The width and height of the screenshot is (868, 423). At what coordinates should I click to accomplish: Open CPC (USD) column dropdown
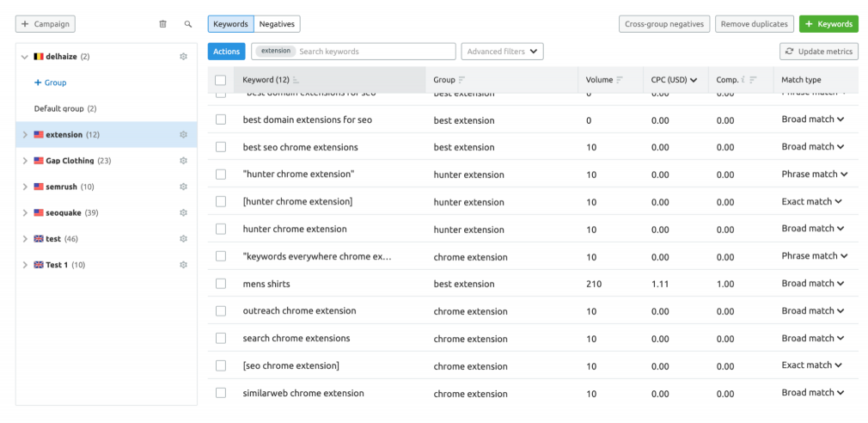click(694, 80)
